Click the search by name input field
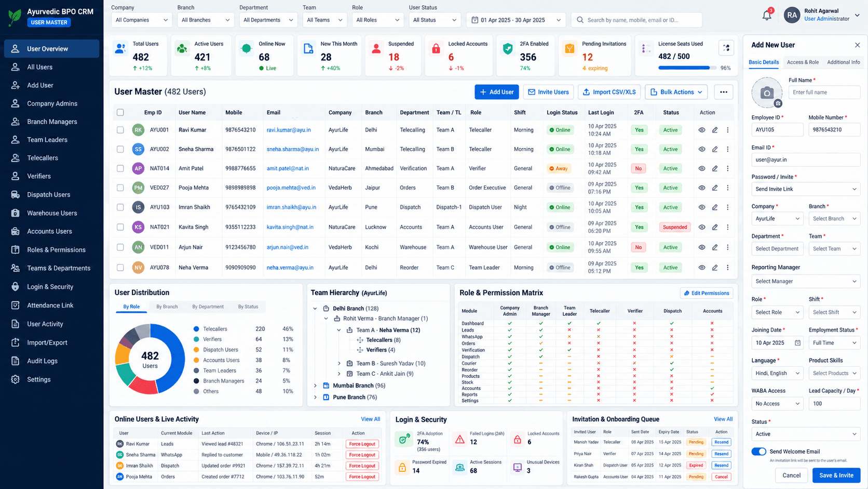Screen dimensions: 868x489 (x=637, y=20)
